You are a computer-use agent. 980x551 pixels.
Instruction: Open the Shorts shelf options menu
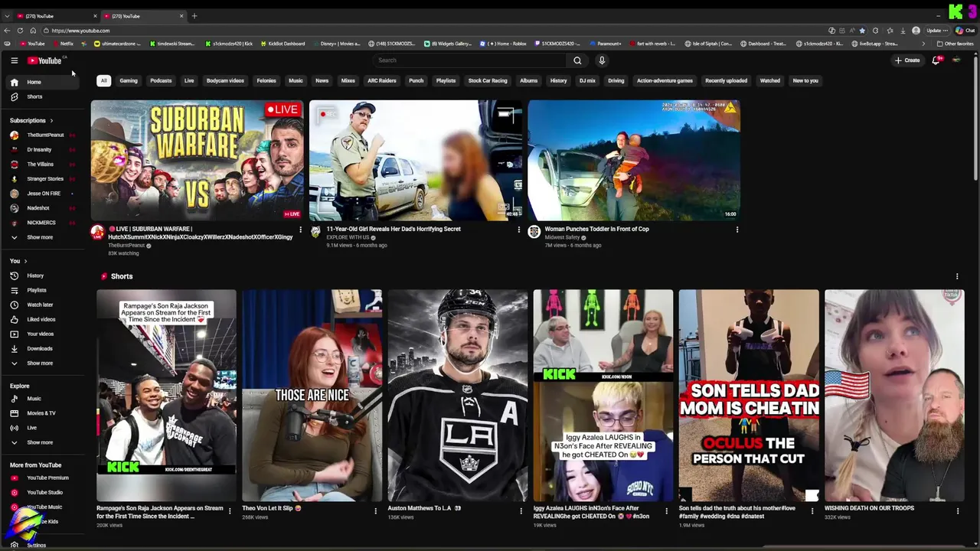[x=957, y=276]
